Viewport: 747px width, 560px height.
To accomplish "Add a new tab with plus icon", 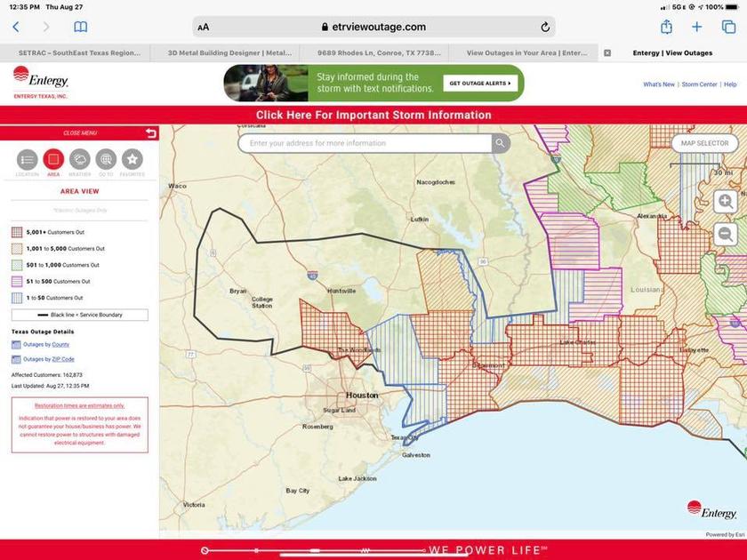I will point(696,28).
